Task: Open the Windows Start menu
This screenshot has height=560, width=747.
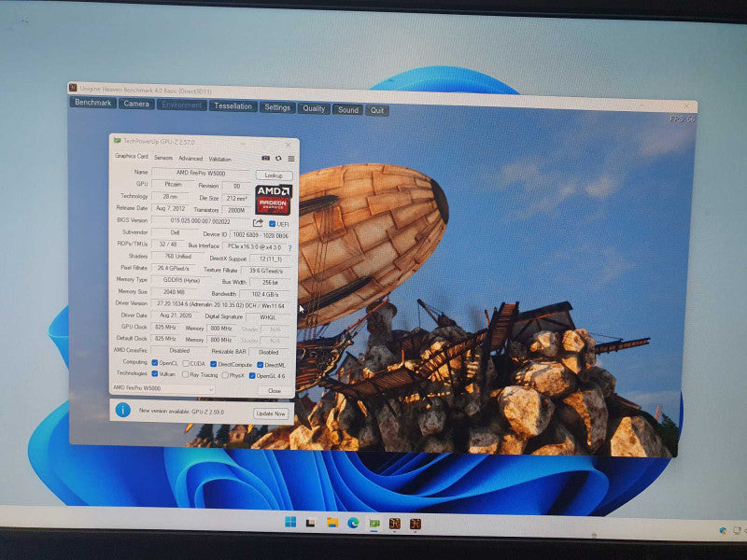Action: point(290,522)
